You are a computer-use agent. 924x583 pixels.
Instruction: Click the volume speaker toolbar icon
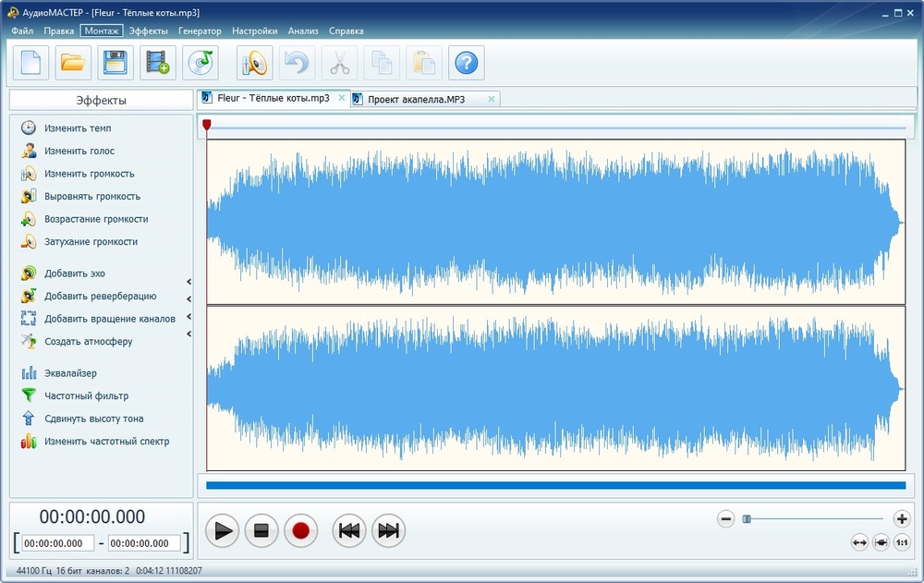click(x=255, y=63)
